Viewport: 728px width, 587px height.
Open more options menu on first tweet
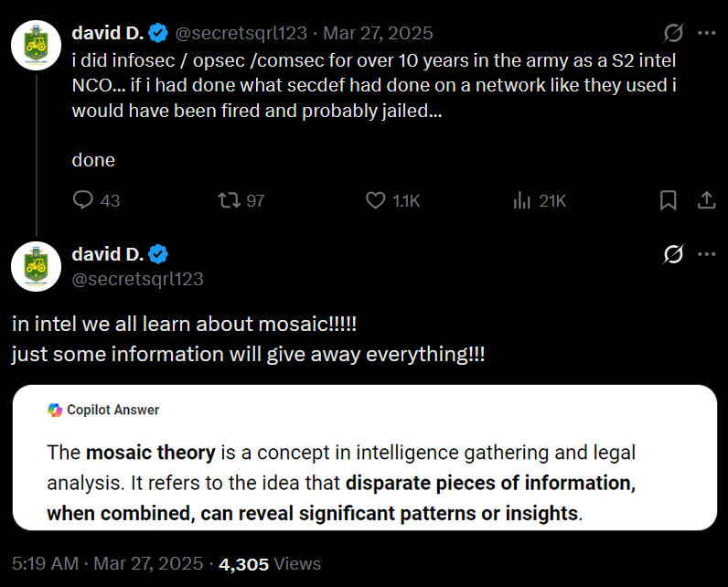click(707, 33)
